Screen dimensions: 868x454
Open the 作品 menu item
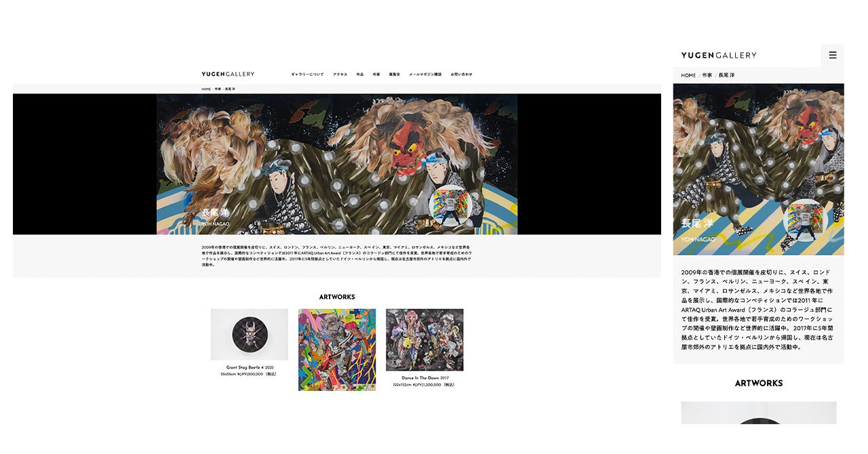[x=360, y=74]
